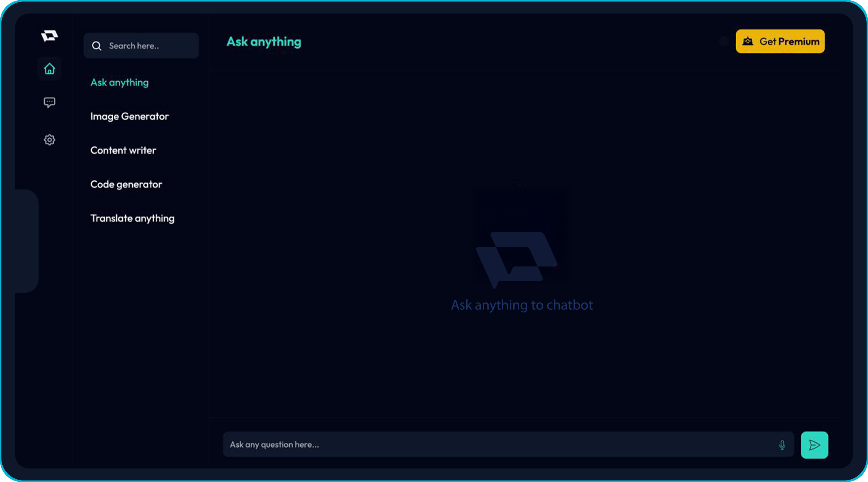This screenshot has width=868, height=482.
Task: Click the search magnifier icon
Action: pos(97,46)
